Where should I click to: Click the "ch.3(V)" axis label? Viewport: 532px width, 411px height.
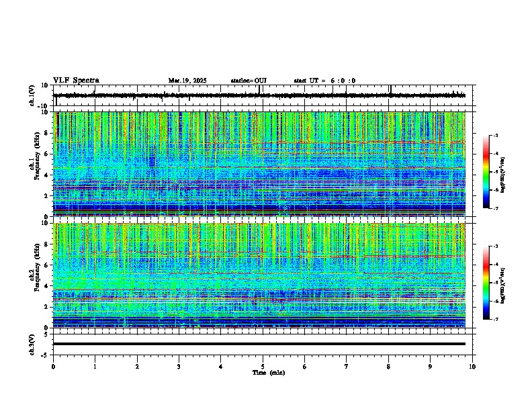[32, 345]
